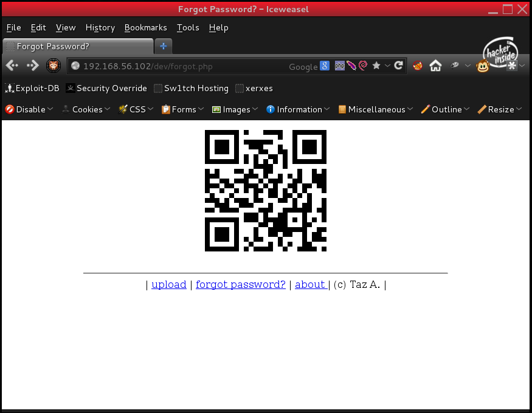Open the dropdown beside the eye icon

click(x=468, y=66)
